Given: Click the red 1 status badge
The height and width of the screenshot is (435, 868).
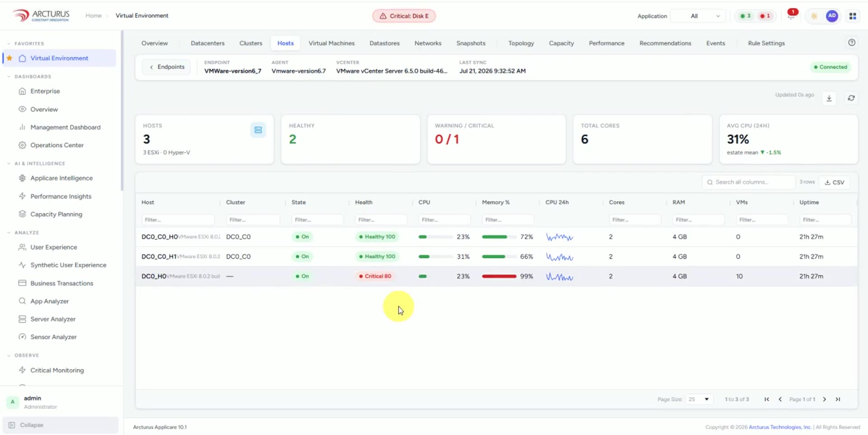Looking at the screenshot, I should click(765, 16).
